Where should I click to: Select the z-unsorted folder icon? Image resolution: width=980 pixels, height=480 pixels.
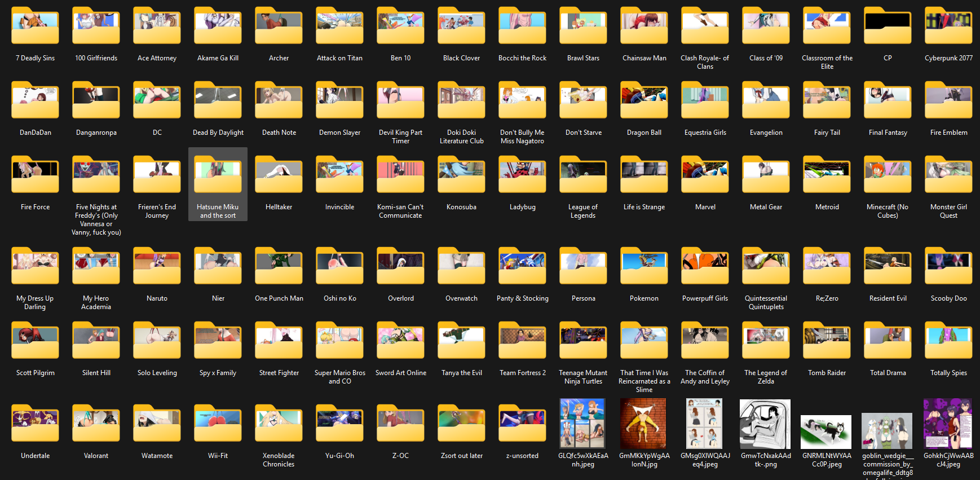pyautogui.click(x=522, y=424)
